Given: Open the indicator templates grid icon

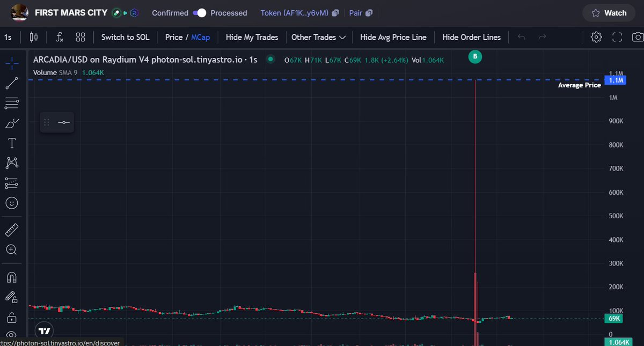Looking at the screenshot, I should (x=80, y=37).
